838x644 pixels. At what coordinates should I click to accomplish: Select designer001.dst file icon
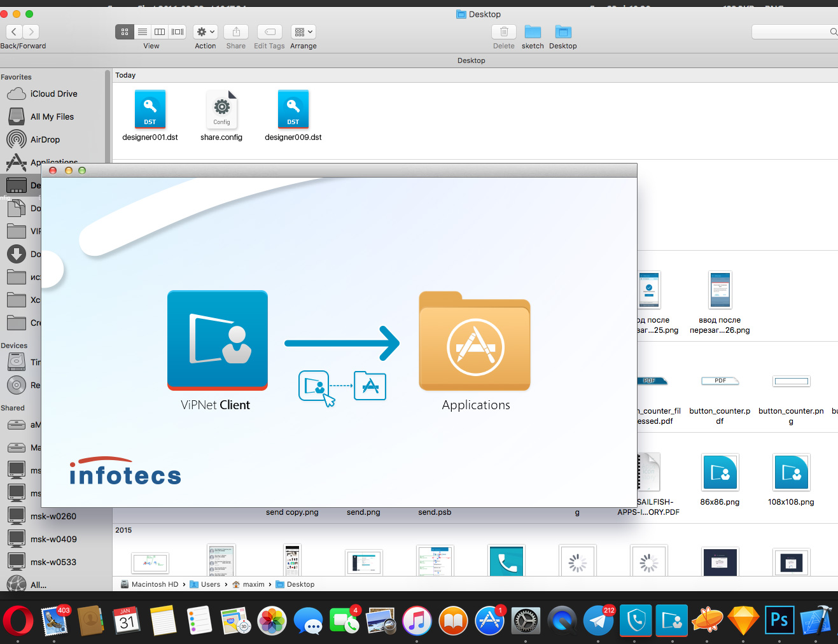tap(150, 109)
